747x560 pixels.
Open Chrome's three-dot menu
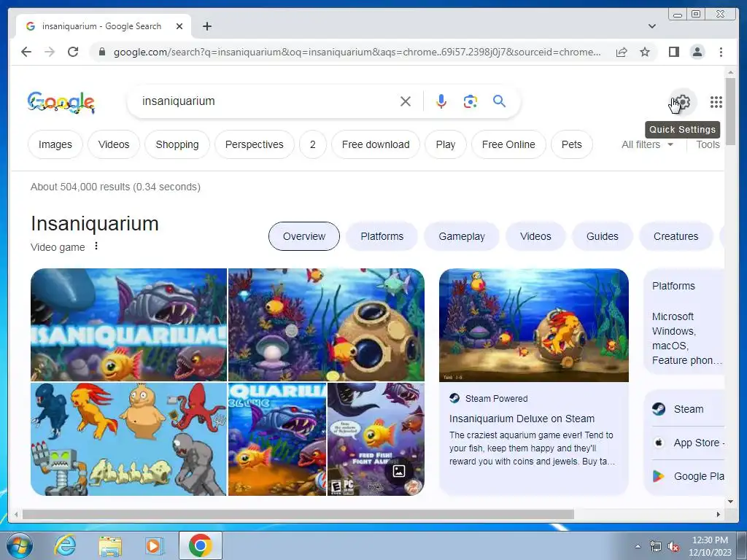(721, 52)
